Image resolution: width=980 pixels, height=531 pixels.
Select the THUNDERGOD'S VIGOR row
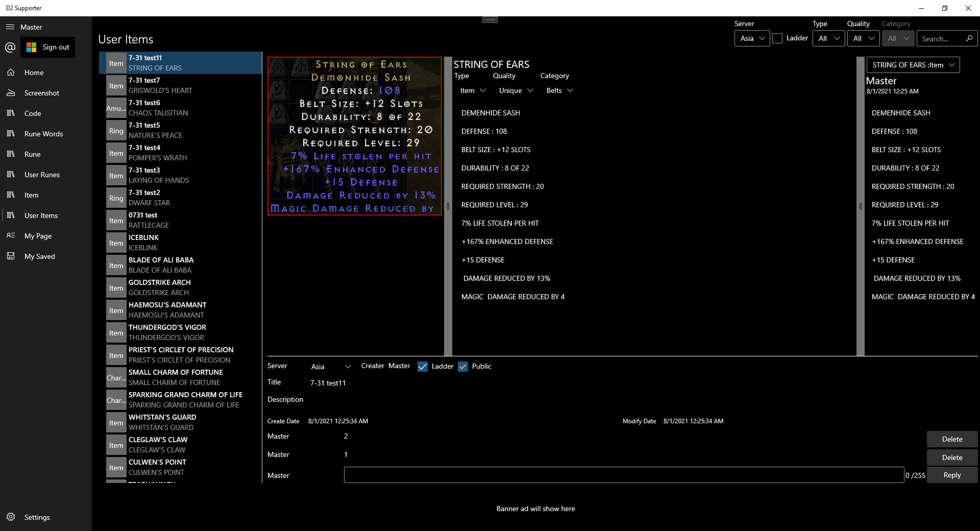pos(180,333)
